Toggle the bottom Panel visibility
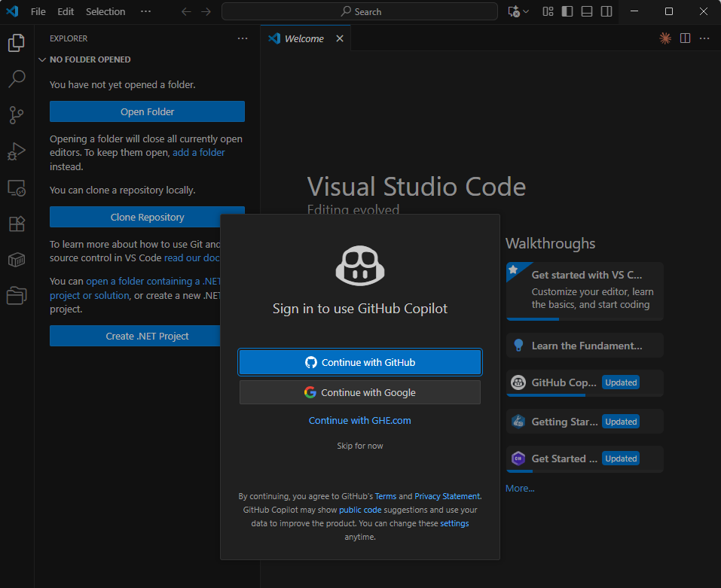The image size is (721, 588). pos(587,11)
